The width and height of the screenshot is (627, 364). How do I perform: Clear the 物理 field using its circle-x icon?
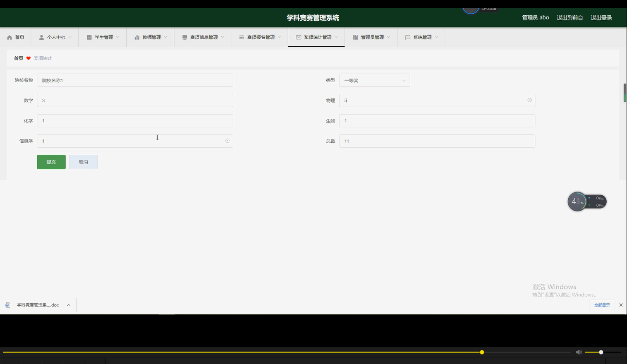[x=529, y=100]
